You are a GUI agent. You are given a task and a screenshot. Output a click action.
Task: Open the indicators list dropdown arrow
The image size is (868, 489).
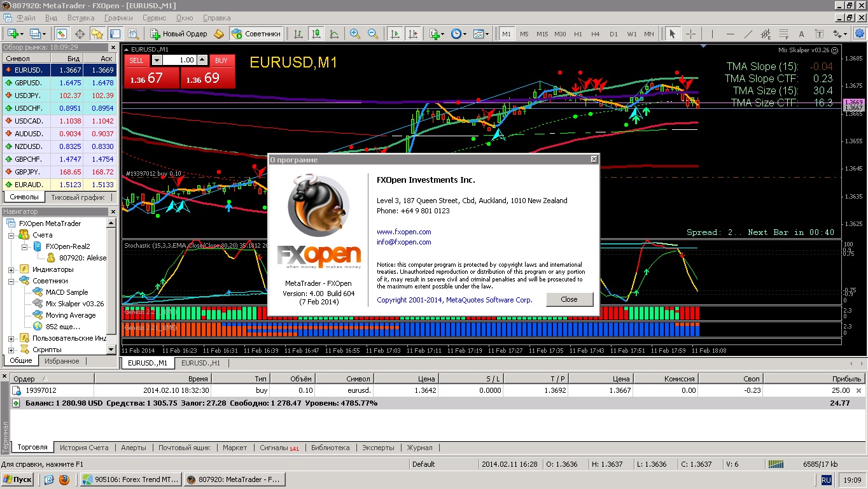[443, 34]
